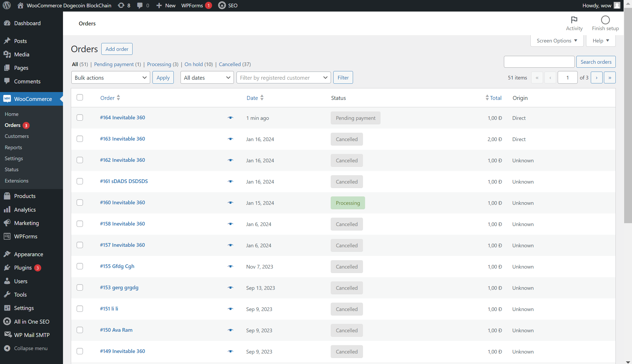Focus the search orders text field
This screenshot has height=364, width=632.
coord(539,62)
